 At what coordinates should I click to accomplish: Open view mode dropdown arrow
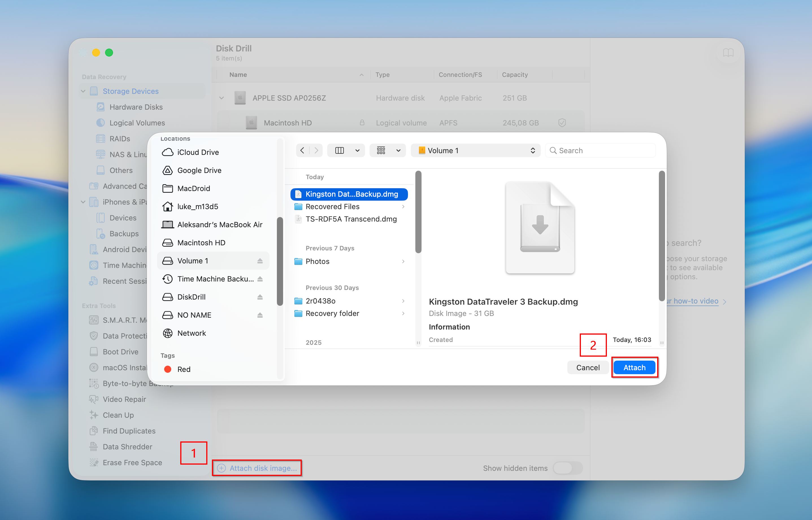[x=357, y=151]
